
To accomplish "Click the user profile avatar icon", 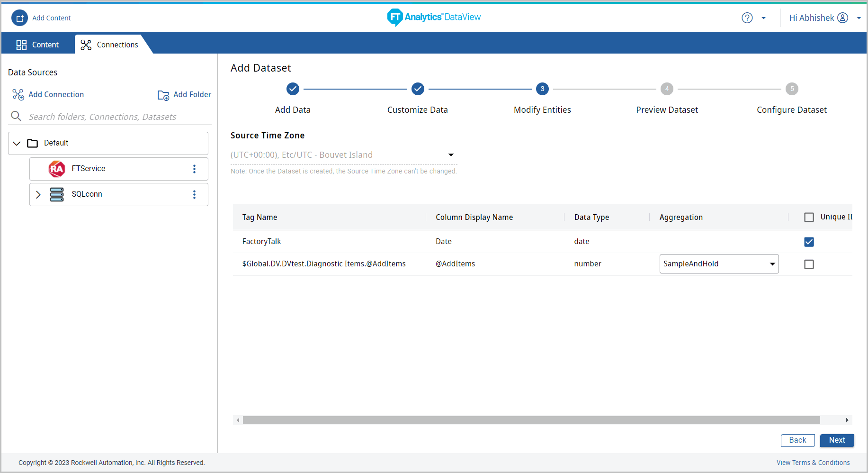I will coord(842,18).
